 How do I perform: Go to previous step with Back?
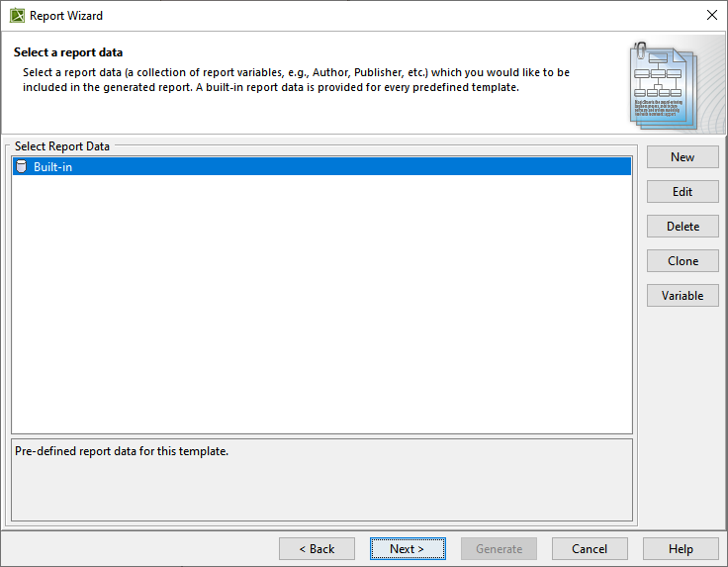[317, 549]
